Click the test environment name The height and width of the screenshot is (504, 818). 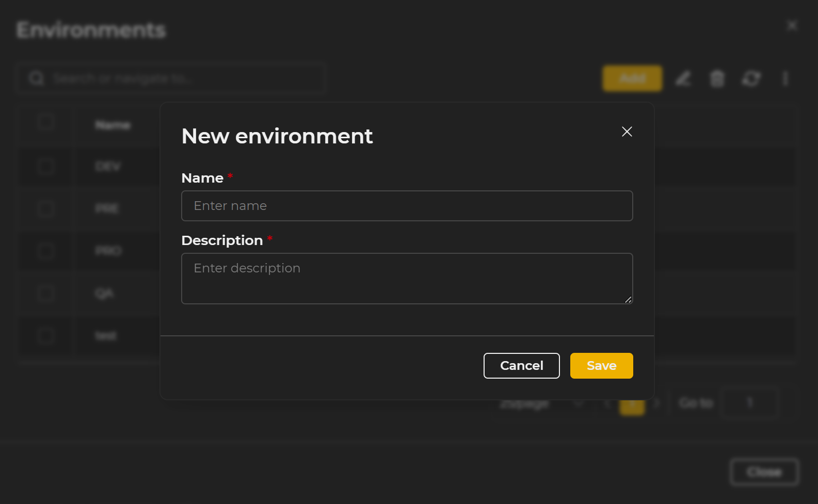tap(106, 336)
